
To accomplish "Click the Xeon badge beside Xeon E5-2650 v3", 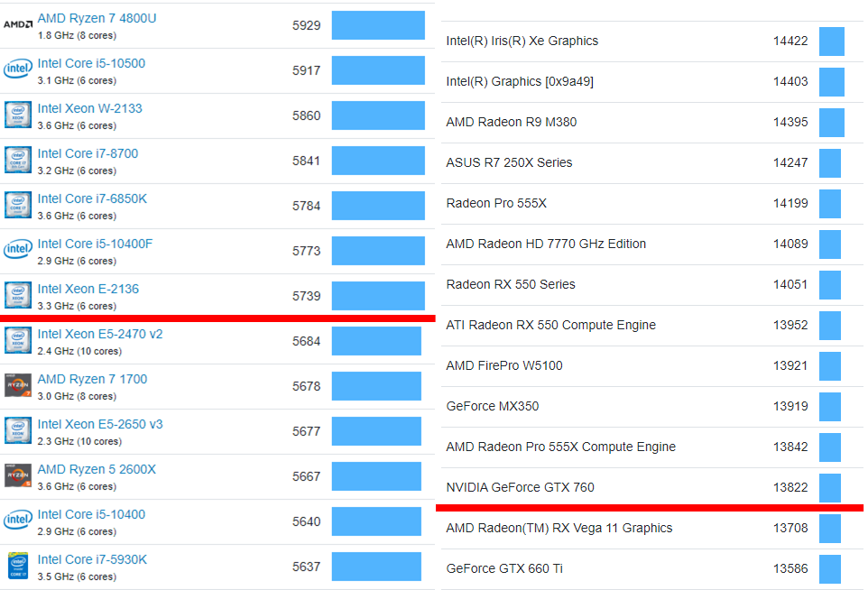I will click(x=18, y=430).
